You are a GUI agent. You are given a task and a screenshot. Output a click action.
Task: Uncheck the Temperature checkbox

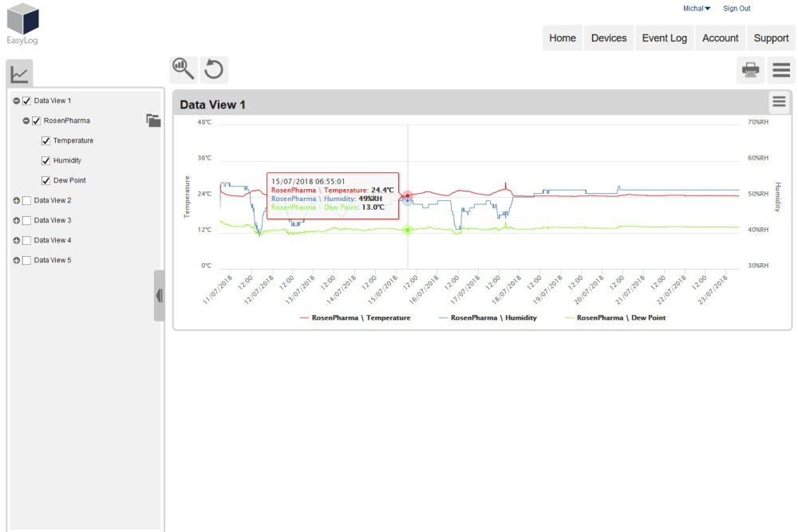click(46, 140)
